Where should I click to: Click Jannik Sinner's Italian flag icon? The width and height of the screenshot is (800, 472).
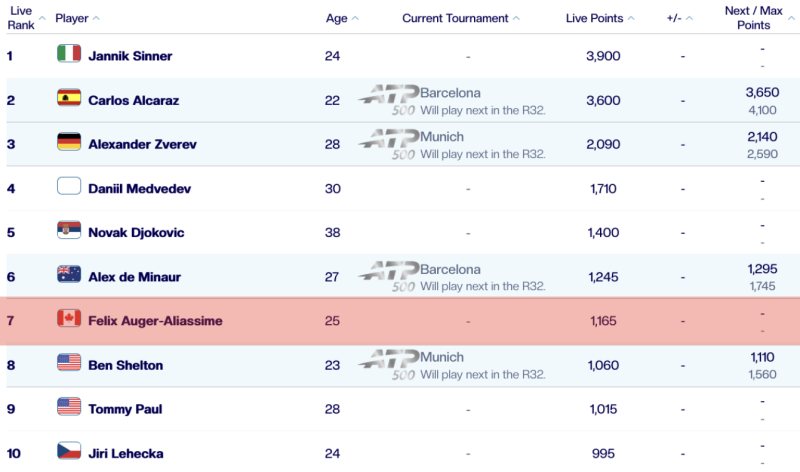click(x=69, y=54)
